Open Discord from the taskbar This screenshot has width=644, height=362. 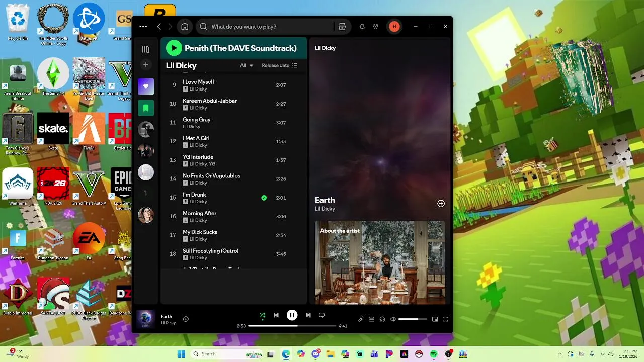[316, 354]
